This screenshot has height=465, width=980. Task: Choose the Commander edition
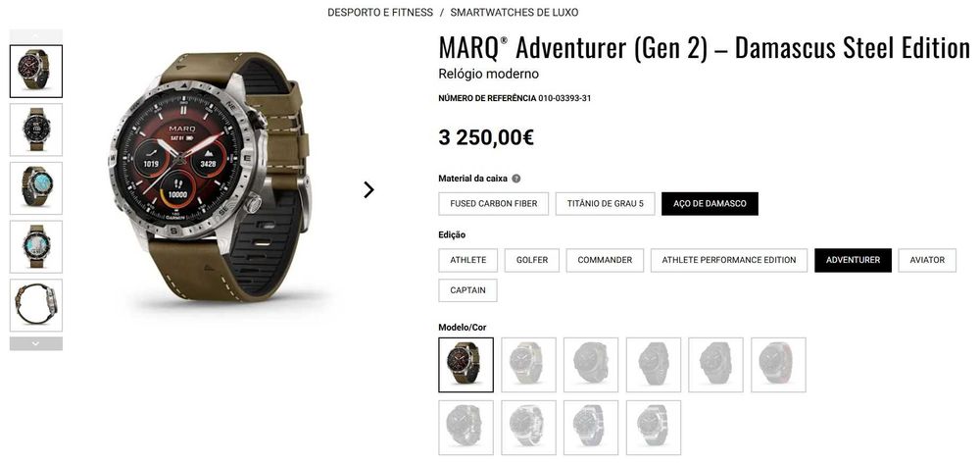click(x=605, y=260)
